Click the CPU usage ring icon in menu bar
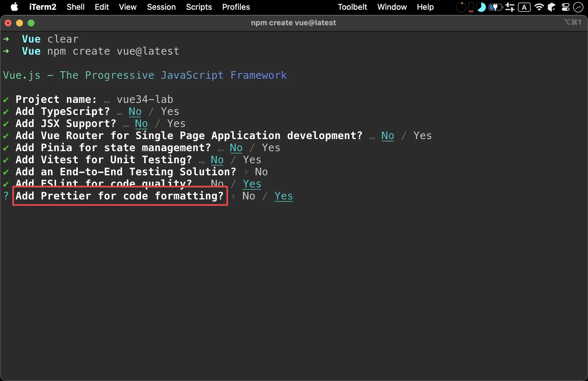 coord(461,7)
